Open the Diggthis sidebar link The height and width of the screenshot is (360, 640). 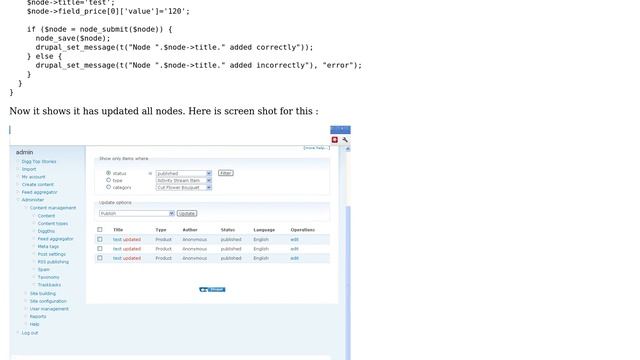[46, 231]
